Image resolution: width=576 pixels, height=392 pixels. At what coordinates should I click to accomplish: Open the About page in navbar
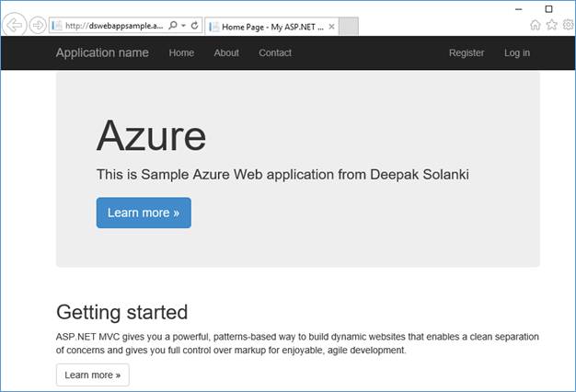click(226, 52)
